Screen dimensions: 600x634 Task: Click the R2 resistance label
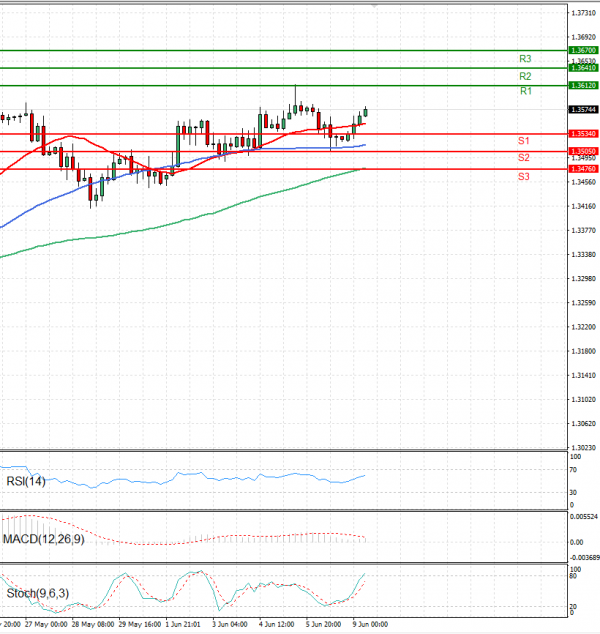[525, 76]
